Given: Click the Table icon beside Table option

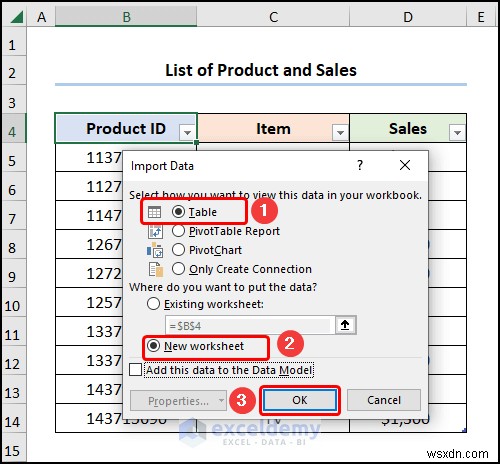Looking at the screenshot, I should coord(154,212).
